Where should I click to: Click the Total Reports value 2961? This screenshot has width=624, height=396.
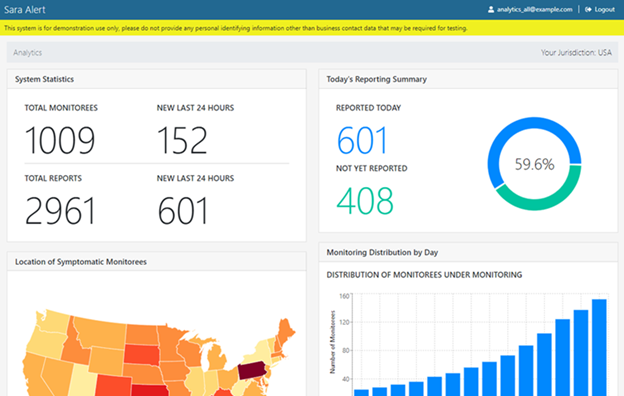tap(60, 211)
